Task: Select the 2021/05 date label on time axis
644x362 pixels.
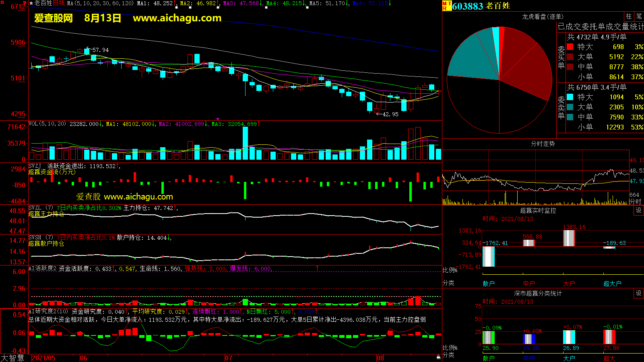Action: (x=43, y=358)
